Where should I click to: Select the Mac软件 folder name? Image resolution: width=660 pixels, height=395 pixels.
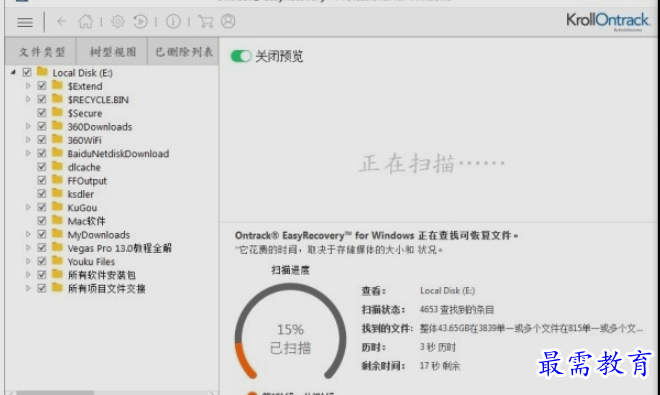coord(87,221)
